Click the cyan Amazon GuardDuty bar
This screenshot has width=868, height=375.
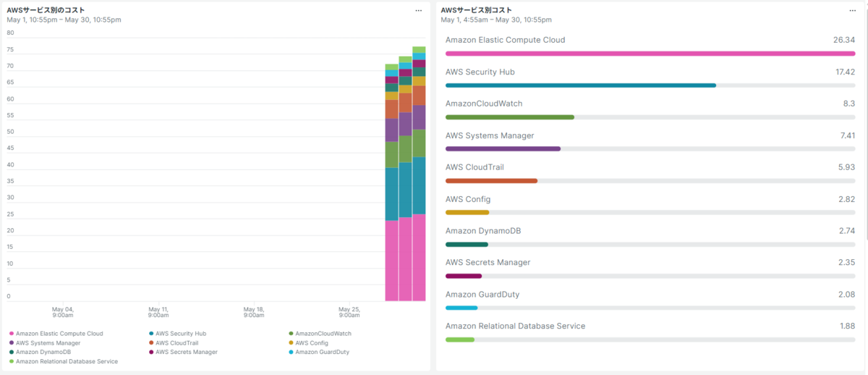click(x=461, y=308)
